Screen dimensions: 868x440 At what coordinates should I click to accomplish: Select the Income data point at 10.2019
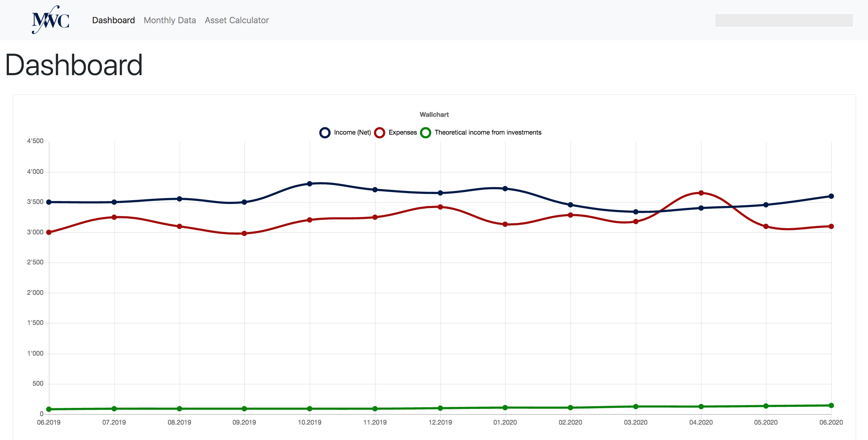click(x=310, y=184)
